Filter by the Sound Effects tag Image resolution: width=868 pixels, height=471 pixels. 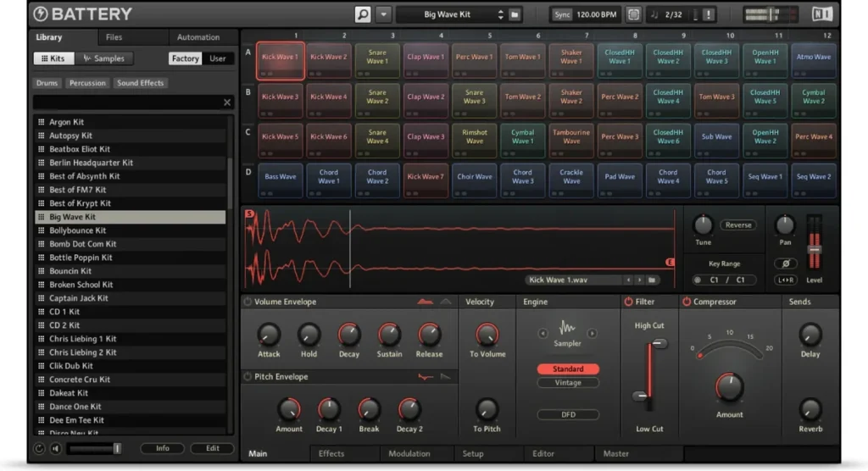tap(140, 83)
